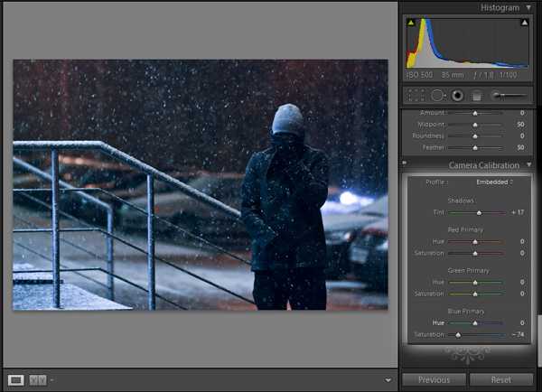Select the Graduated Filter tool

477,95
